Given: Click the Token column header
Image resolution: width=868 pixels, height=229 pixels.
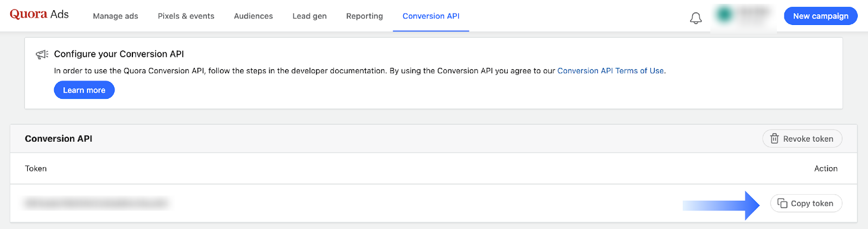Looking at the screenshot, I should pos(36,169).
